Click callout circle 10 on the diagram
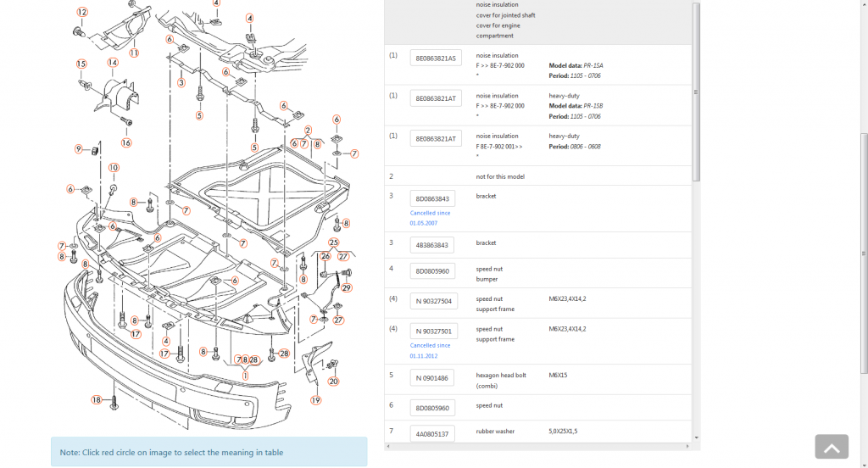Image resolution: width=868 pixels, height=468 pixels. click(114, 168)
